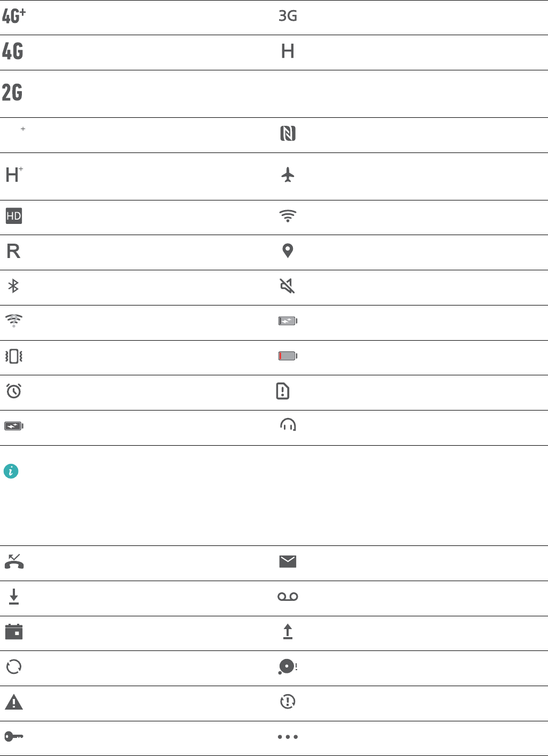This screenshot has width=548, height=756.
Task: Click the calendar event icon
Action: tap(14, 632)
